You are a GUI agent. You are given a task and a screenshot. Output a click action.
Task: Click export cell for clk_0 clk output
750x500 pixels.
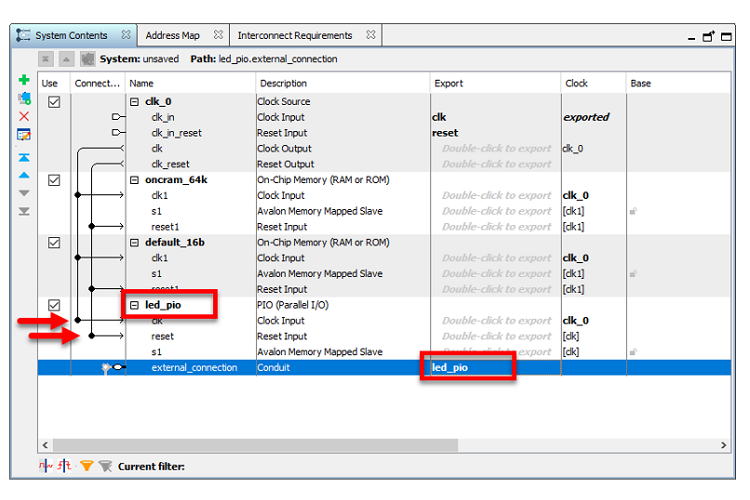496,148
